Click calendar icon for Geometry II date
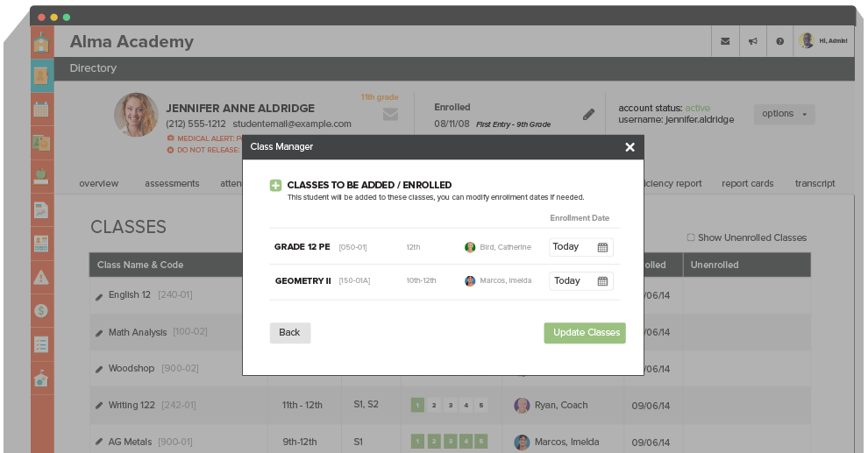This screenshot has width=868, height=453. pos(602,281)
